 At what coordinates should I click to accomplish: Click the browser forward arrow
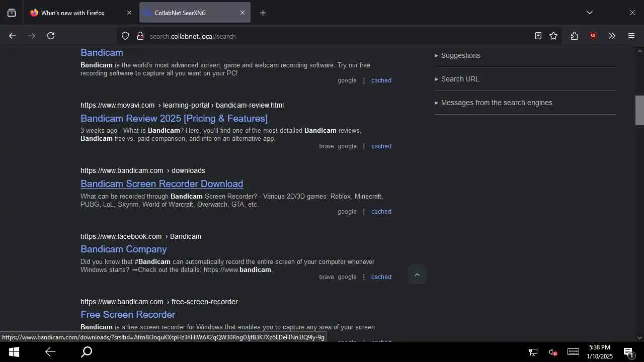coord(32,36)
